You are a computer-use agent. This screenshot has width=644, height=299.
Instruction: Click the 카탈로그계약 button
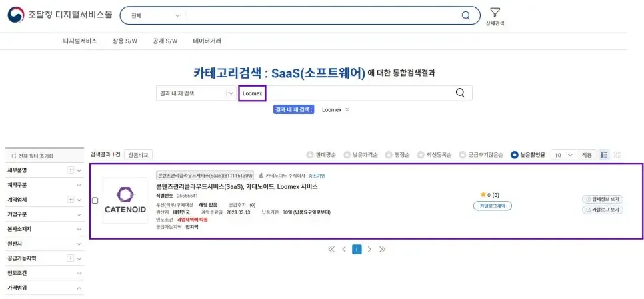[493, 206]
